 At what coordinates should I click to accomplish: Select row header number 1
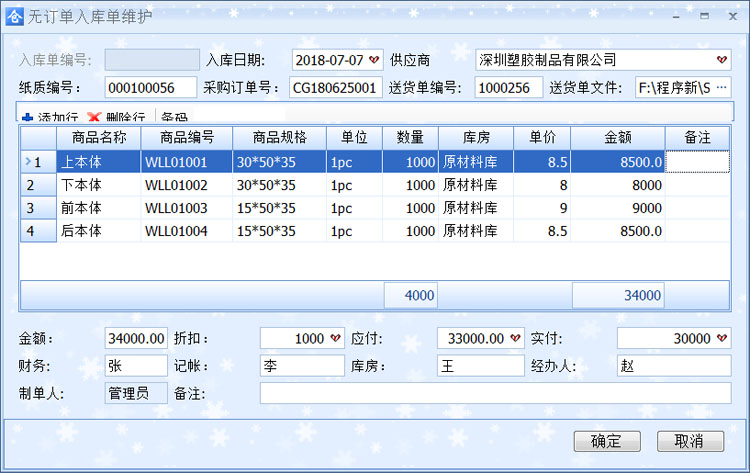(x=38, y=162)
